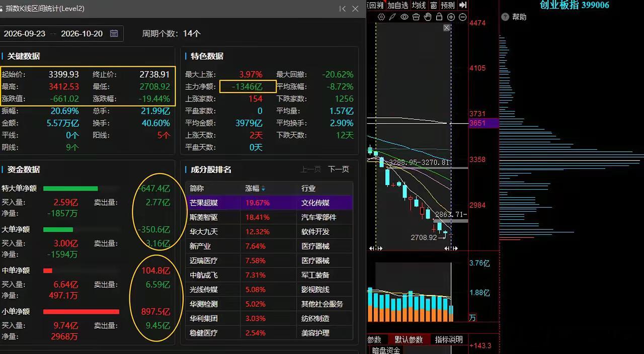Click the 窗 toolbar button
This screenshot has height=354, width=644.
tap(434, 5)
